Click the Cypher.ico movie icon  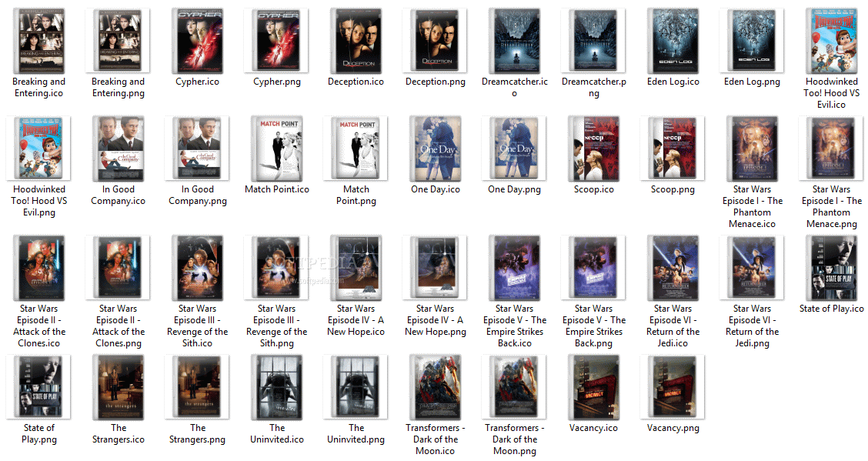[197, 40]
